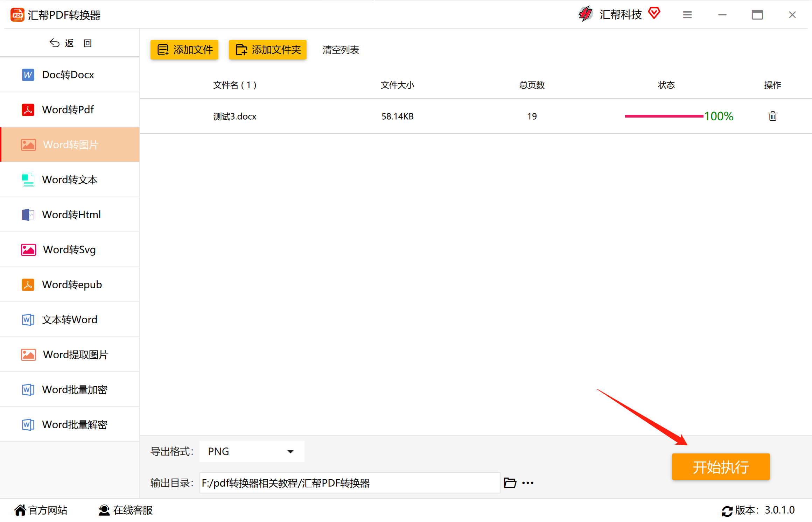
Task: Click the back arrow icon beside 返回
Action: pos(55,43)
